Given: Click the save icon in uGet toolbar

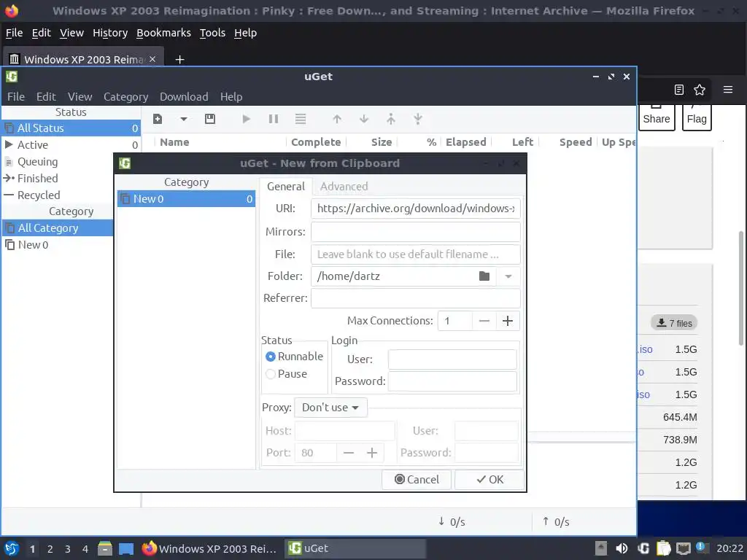Looking at the screenshot, I should pos(209,119).
